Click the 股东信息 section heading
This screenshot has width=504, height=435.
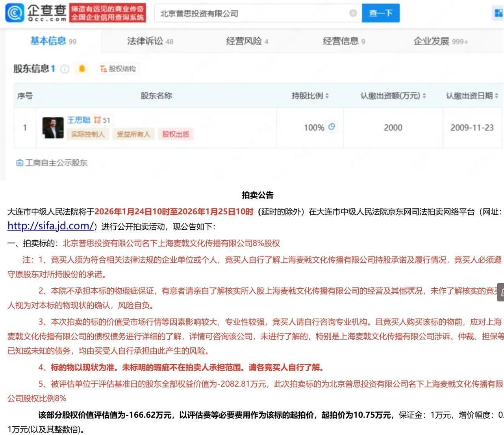(34, 69)
